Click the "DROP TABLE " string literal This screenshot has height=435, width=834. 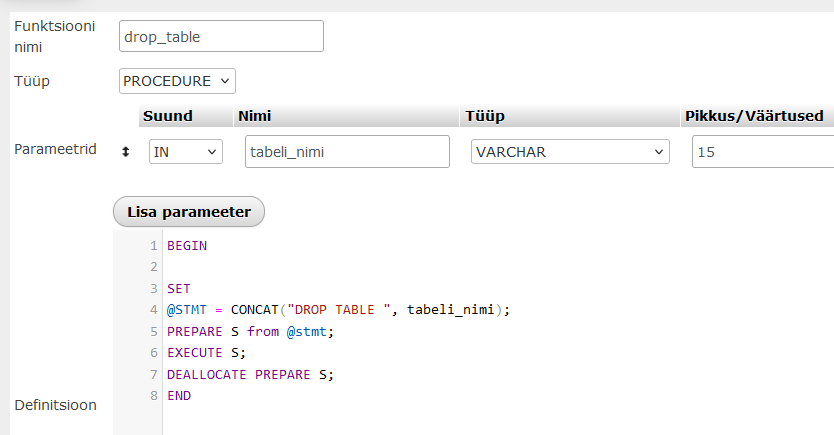338,310
